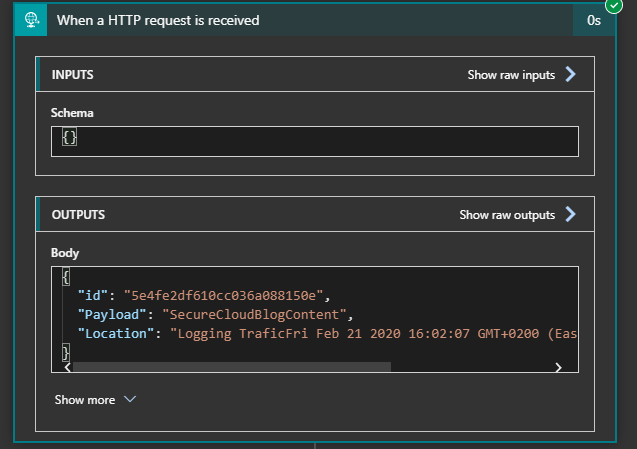The width and height of the screenshot is (637, 449).
Task: Open Show raw inputs
Action: coord(511,75)
